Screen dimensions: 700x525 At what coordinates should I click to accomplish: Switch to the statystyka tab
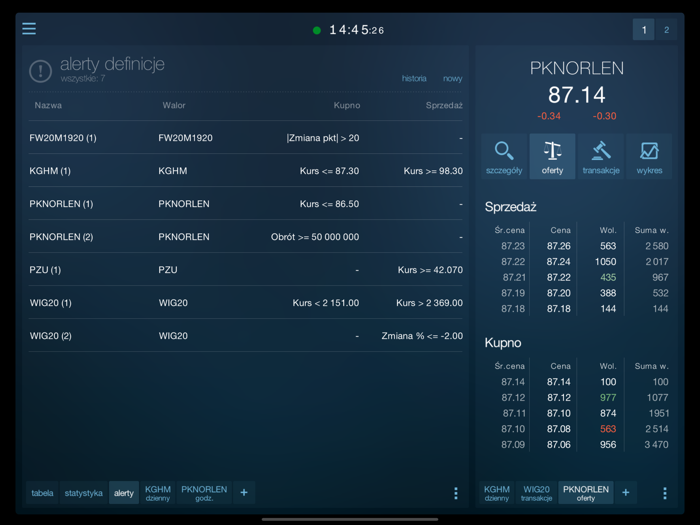click(83, 493)
